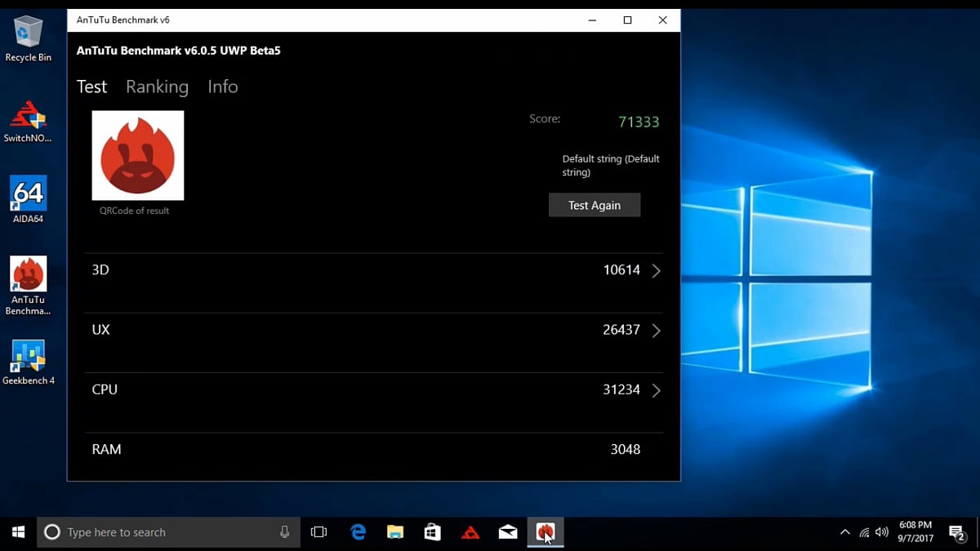Open File Explorer from the taskbar
This screenshot has height=551, width=980.
point(395,532)
